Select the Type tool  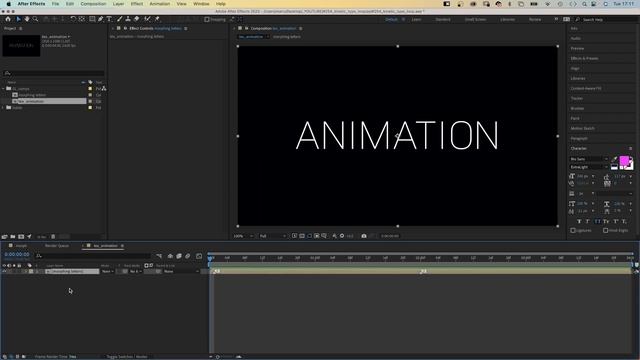pyautogui.click(x=109, y=19)
